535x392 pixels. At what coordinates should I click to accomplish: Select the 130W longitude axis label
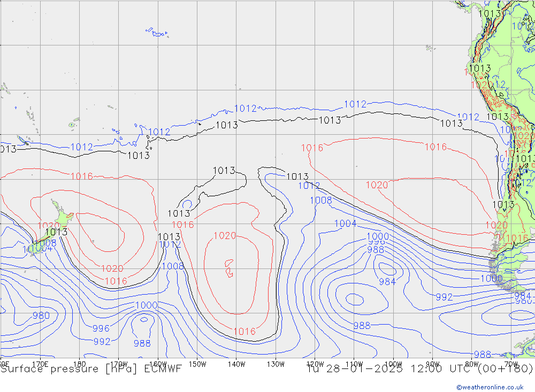tap(276, 364)
